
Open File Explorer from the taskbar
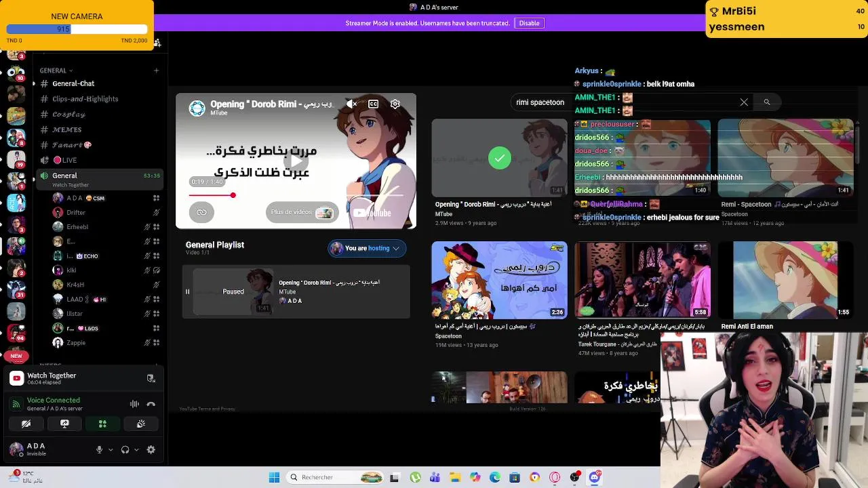pyautogui.click(x=455, y=477)
